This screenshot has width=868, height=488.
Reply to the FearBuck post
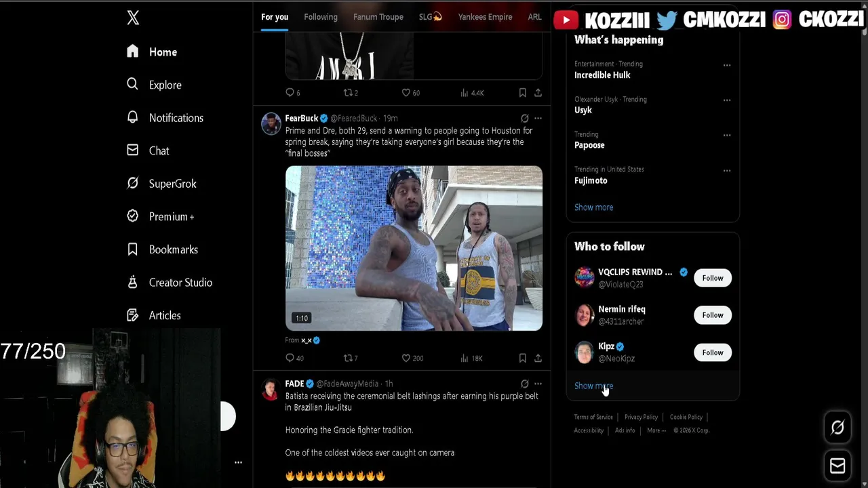coord(290,358)
